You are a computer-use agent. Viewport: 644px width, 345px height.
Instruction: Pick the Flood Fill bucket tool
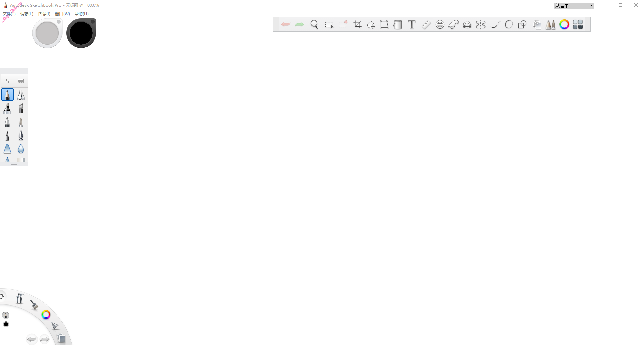(x=398, y=24)
